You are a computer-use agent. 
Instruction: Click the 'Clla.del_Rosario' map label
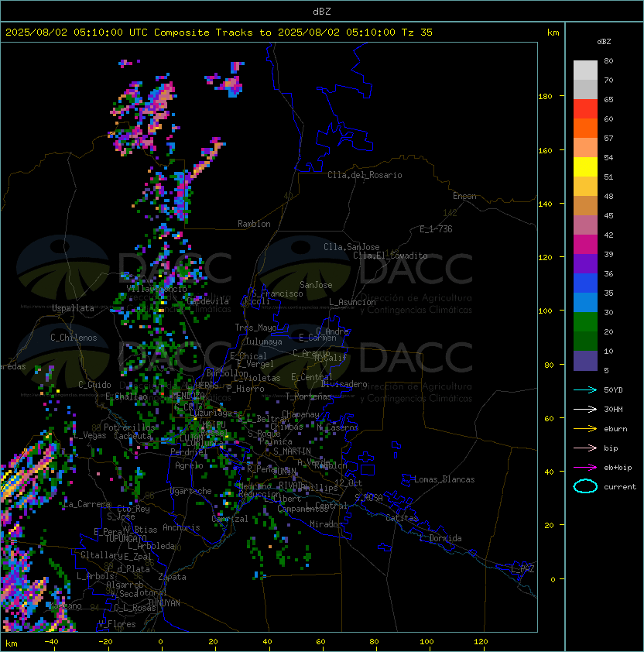click(x=365, y=175)
